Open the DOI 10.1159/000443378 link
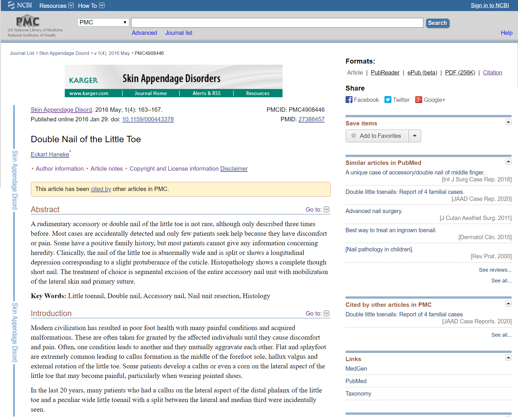This screenshot has width=518, height=420. pos(148,119)
